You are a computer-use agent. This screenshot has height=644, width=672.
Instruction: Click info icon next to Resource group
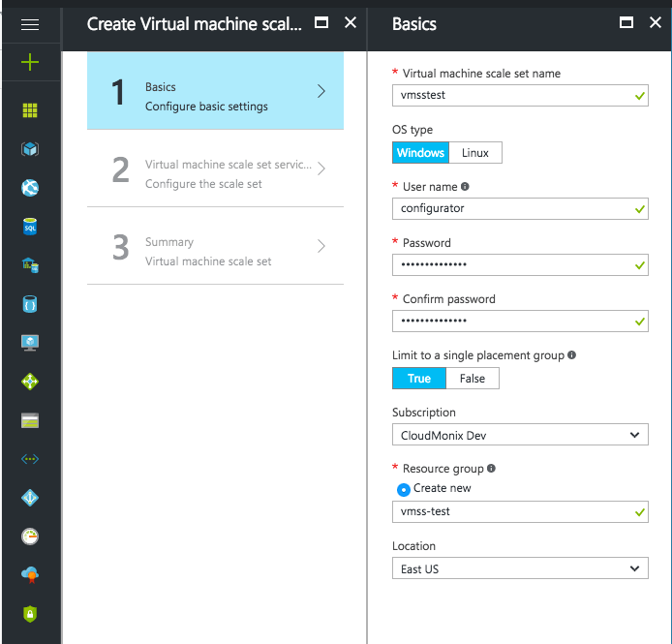492,468
